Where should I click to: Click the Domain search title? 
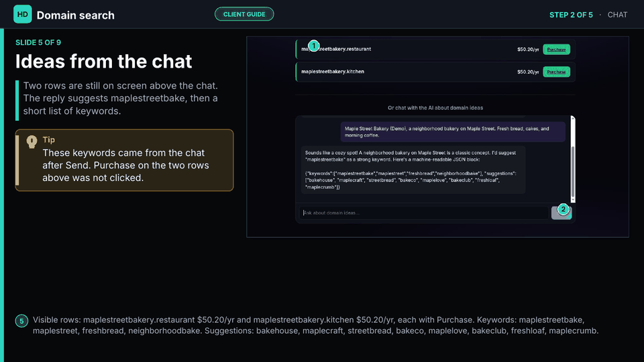point(76,15)
